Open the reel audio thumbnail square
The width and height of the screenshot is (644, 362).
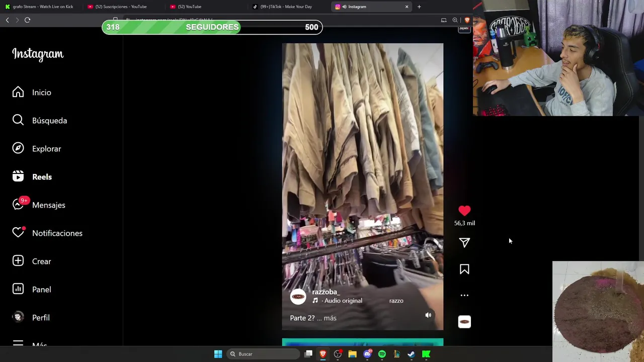click(x=464, y=322)
